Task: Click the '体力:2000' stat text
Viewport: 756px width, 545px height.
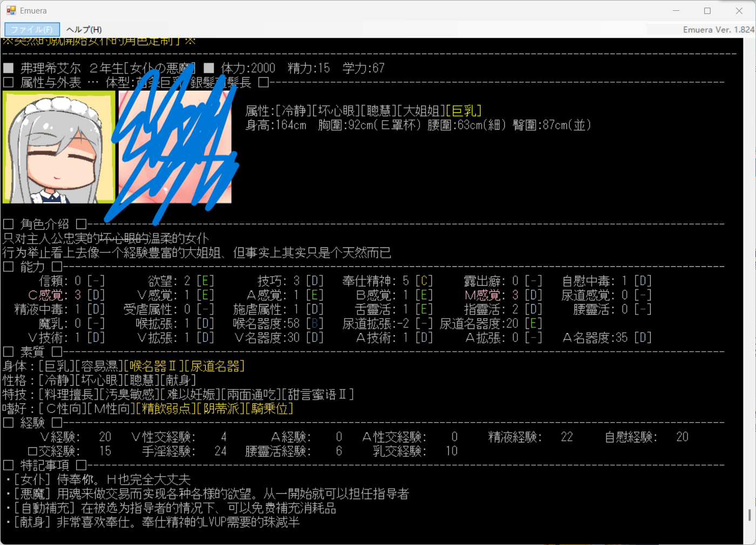Action: (x=248, y=68)
